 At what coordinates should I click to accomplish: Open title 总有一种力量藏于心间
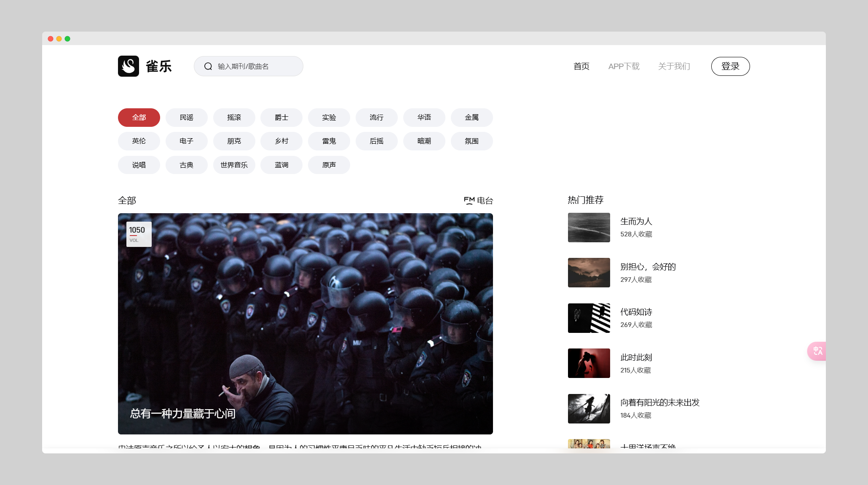pyautogui.click(x=182, y=413)
